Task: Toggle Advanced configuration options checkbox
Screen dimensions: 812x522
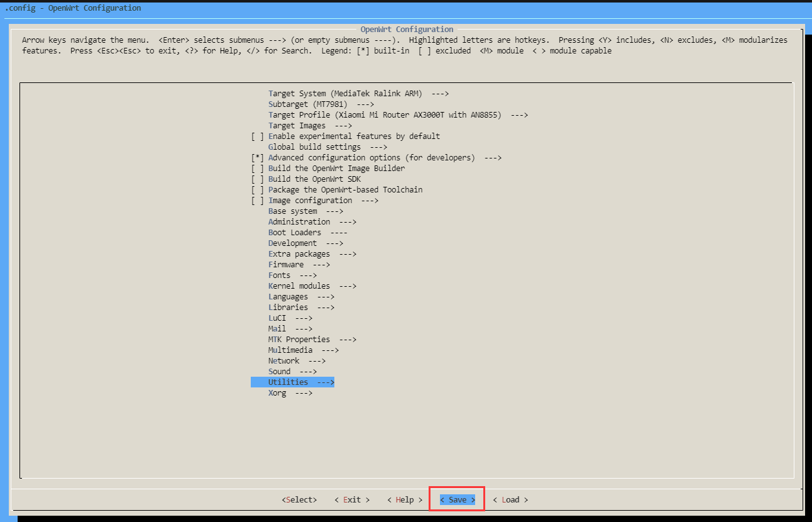Action: click(x=258, y=158)
